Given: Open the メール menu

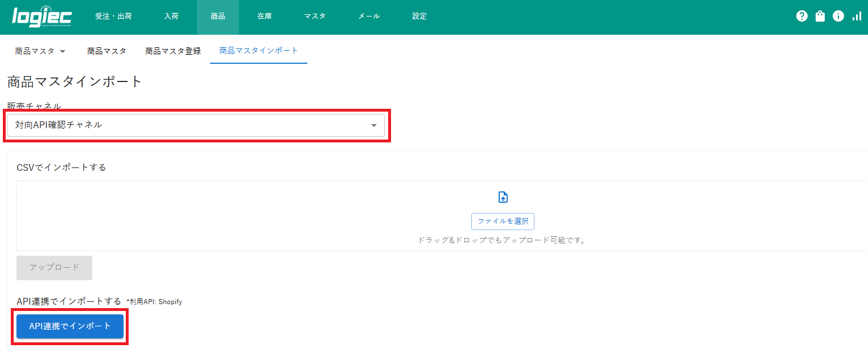Looking at the screenshot, I should [x=369, y=17].
